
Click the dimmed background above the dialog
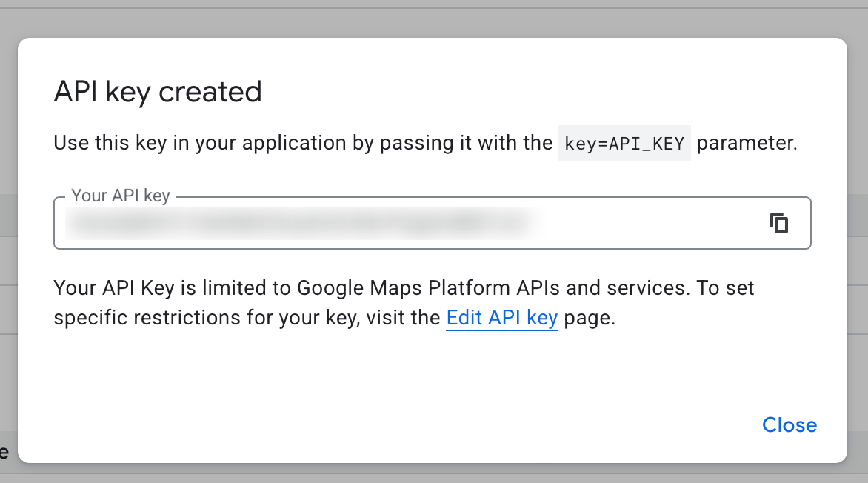(x=434, y=19)
